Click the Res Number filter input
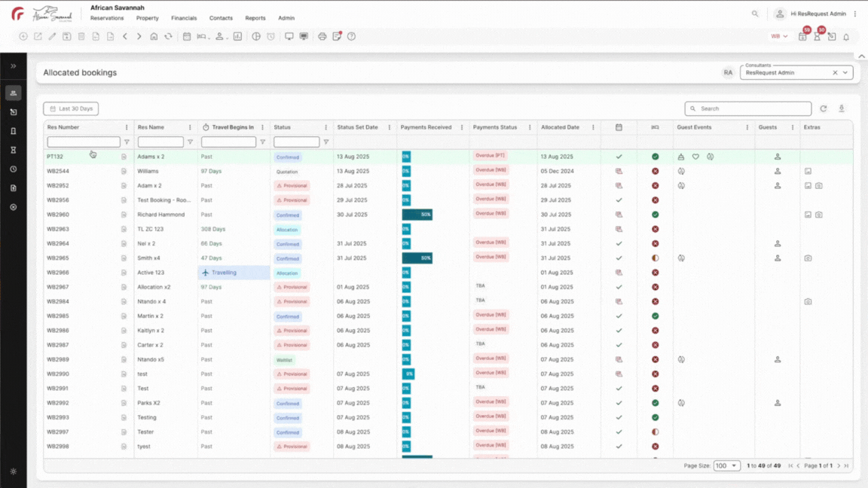This screenshot has height=488, width=868. 84,142
